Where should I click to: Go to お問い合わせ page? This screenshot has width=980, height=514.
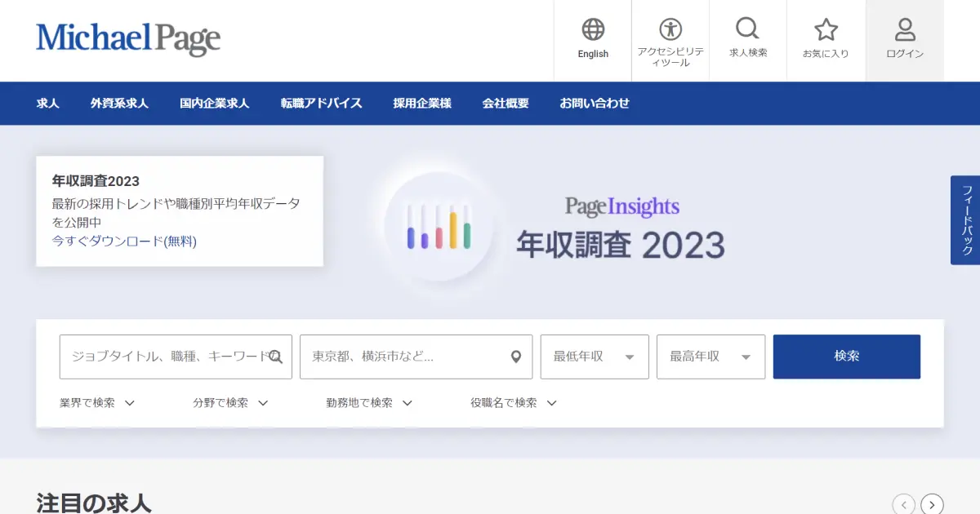pos(595,104)
